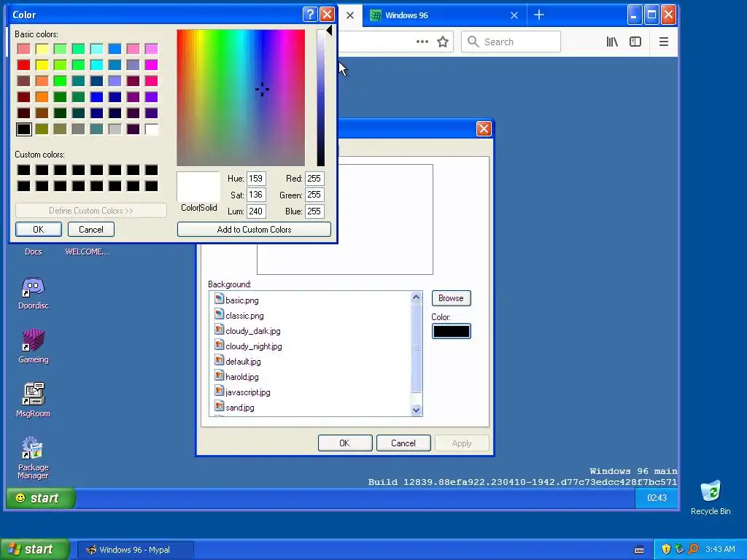Open a new browser tab with plus
Image resolution: width=747 pixels, height=560 pixels.
539,15
